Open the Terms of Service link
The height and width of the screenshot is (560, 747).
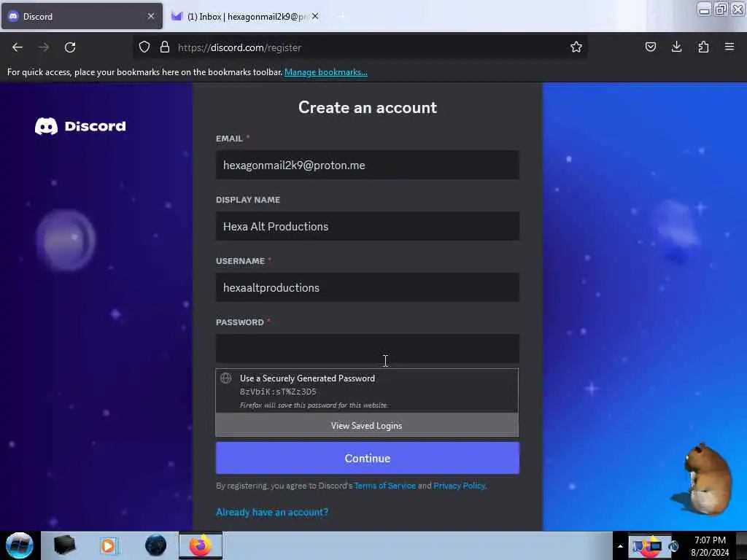coord(385,486)
